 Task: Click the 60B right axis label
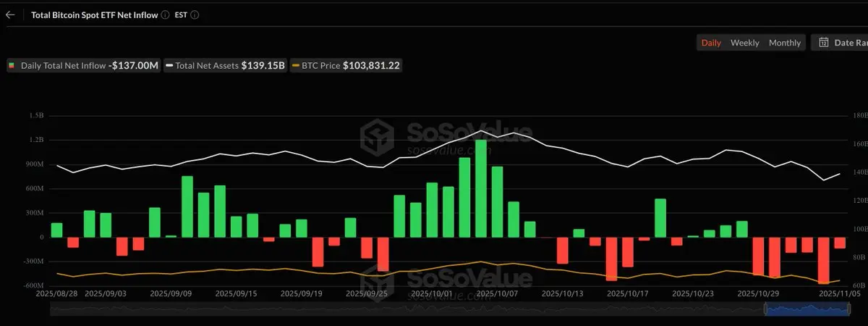point(861,285)
